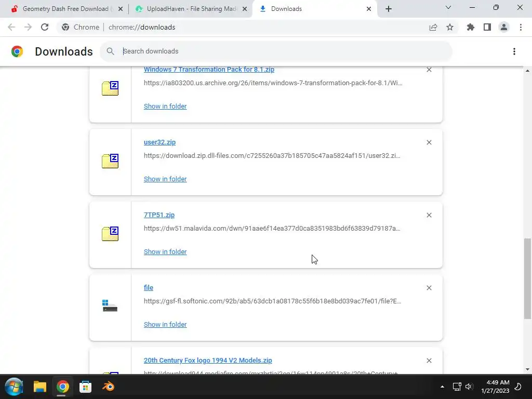Click the Chrome taskbar icon

tap(62, 387)
